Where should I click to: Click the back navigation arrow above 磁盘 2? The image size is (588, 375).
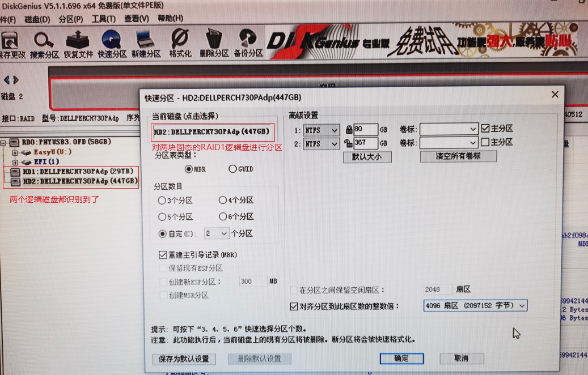[x=7, y=79]
